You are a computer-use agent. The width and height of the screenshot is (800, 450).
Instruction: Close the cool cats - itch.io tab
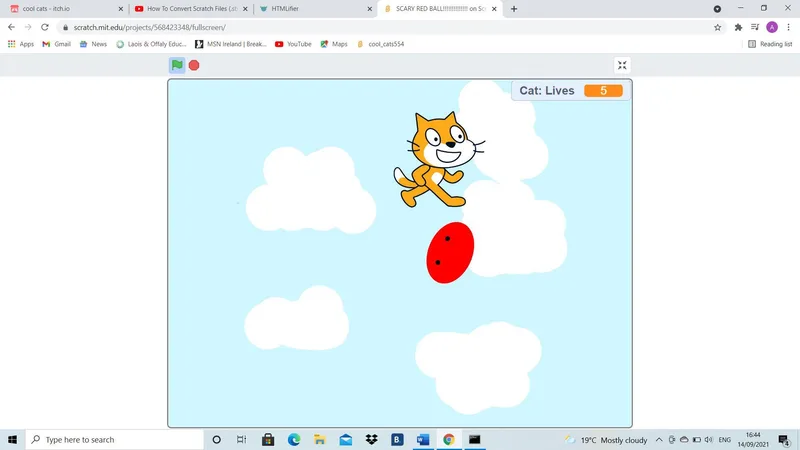coord(121,9)
